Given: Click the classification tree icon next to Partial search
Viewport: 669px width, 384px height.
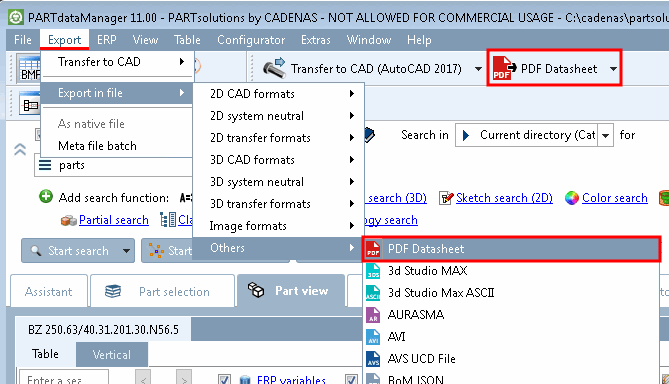Looking at the screenshot, I should 168,220.
